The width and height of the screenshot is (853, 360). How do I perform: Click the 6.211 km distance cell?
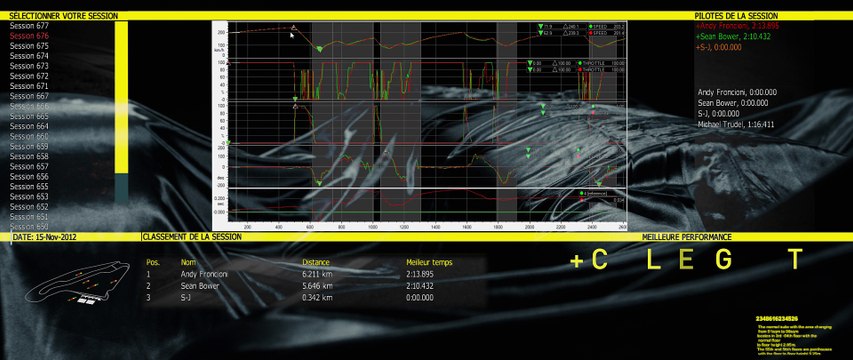[x=317, y=275]
